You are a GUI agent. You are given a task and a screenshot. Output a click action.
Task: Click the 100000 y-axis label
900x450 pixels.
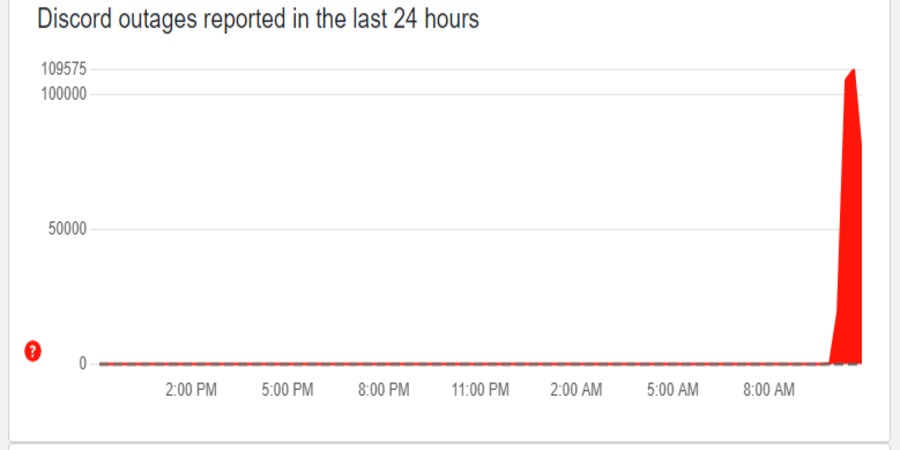[x=63, y=94]
